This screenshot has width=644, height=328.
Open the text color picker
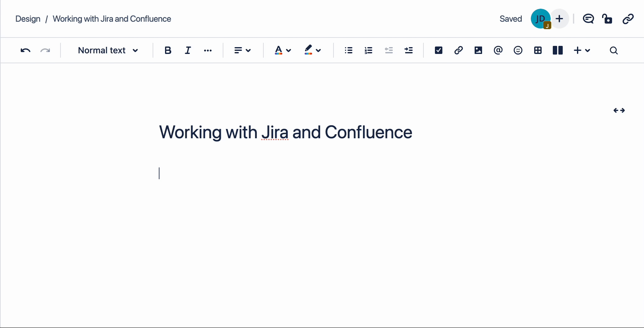pyautogui.click(x=283, y=50)
